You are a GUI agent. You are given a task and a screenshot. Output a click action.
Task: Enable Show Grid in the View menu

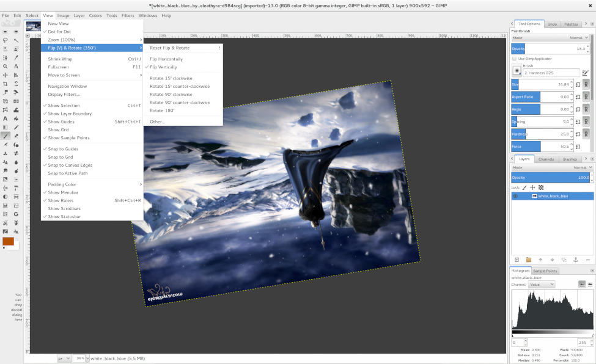(58, 129)
